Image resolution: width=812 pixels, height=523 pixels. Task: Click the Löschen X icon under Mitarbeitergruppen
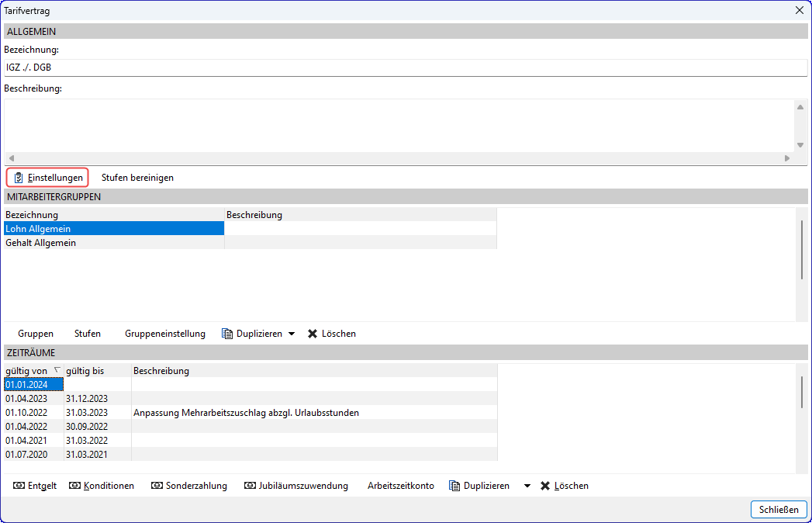click(313, 334)
